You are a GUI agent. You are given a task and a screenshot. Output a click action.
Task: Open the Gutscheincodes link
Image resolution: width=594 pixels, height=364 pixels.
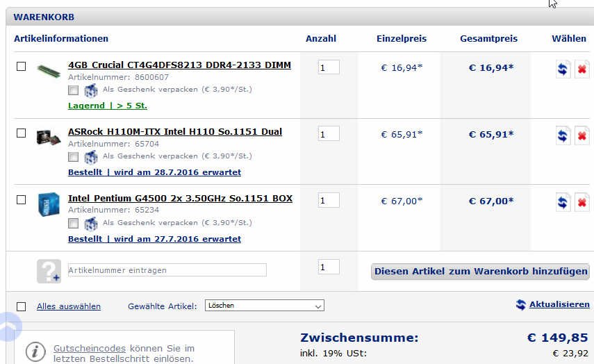pyautogui.click(x=90, y=348)
